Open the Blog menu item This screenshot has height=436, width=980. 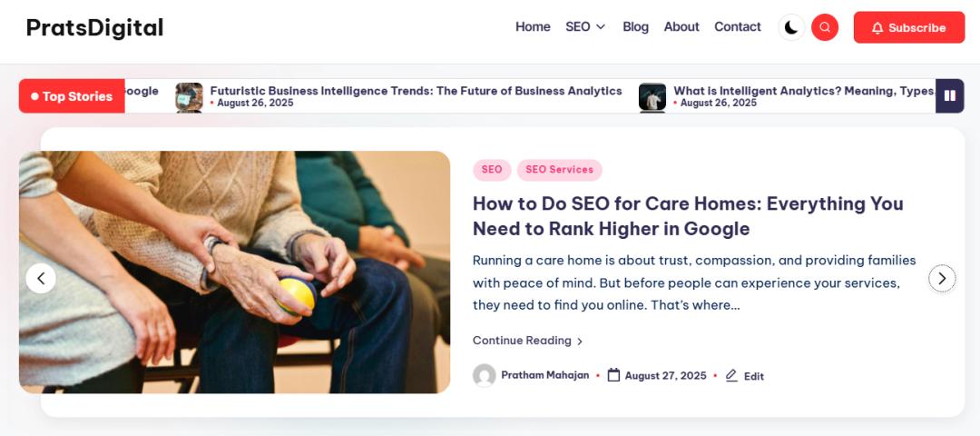(635, 27)
